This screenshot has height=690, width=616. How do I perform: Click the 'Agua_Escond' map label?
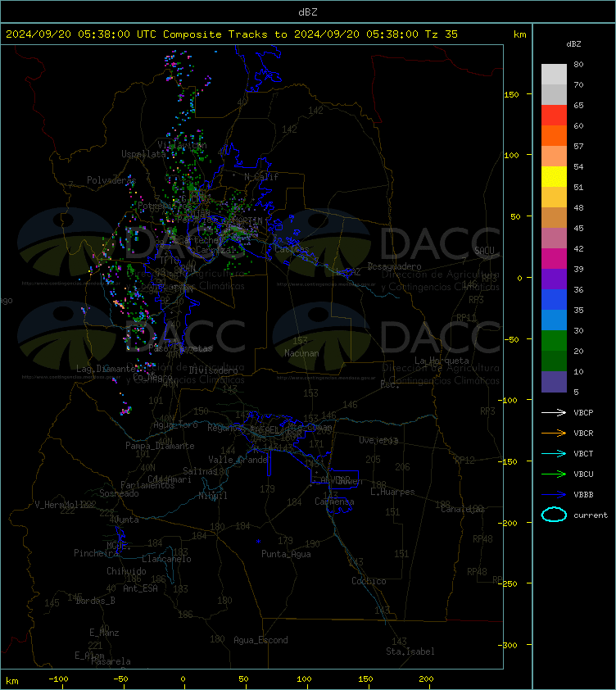click(x=260, y=640)
